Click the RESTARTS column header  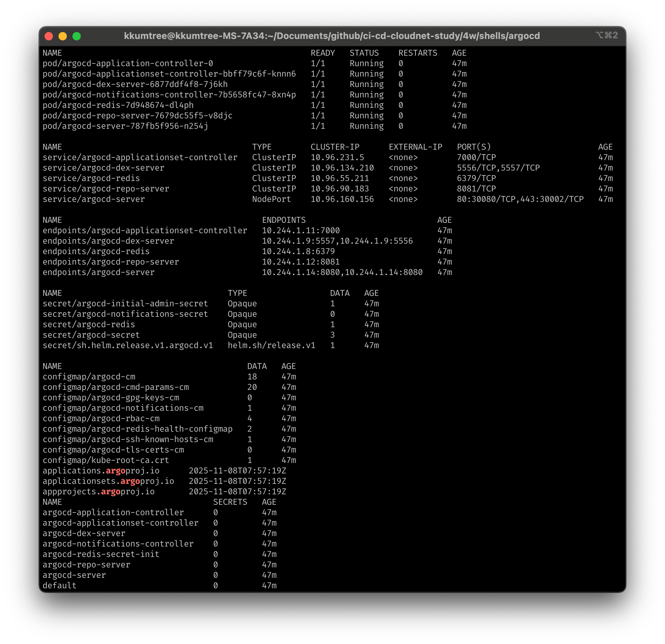point(418,53)
